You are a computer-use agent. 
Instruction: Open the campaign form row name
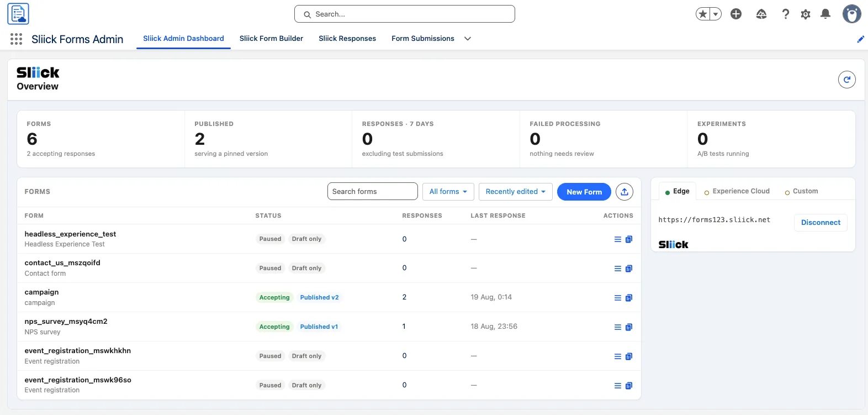tap(41, 292)
